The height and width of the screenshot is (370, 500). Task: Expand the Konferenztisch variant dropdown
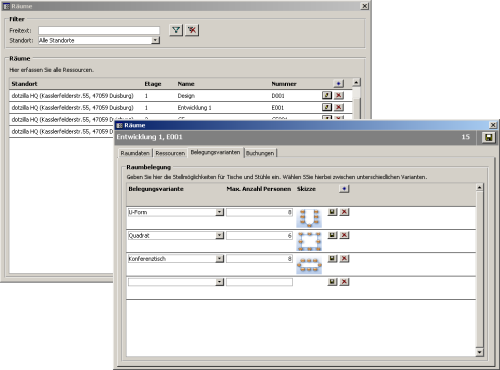tap(219, 259)
